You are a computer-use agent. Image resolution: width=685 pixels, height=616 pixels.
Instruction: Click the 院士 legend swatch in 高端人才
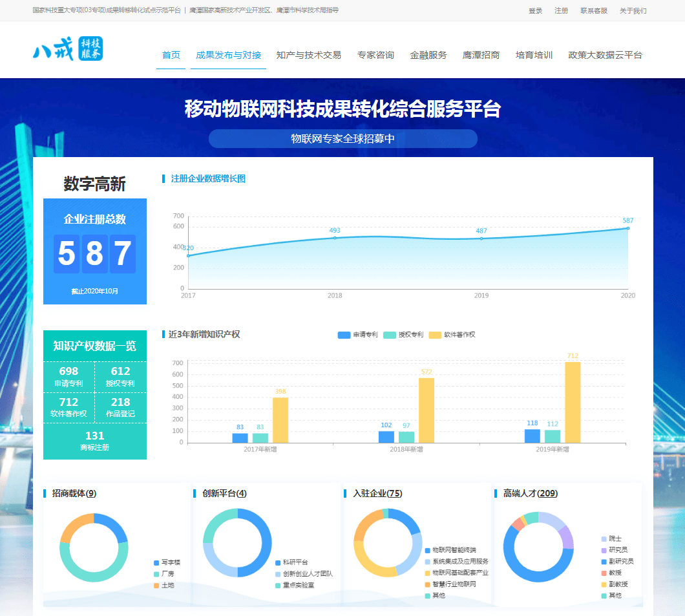[604, 538]
